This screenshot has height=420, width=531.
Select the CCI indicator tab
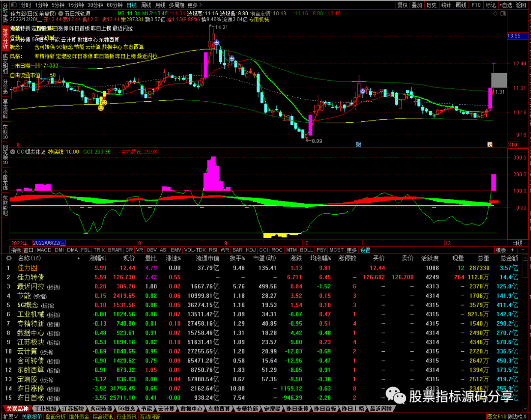click(264, 250)
